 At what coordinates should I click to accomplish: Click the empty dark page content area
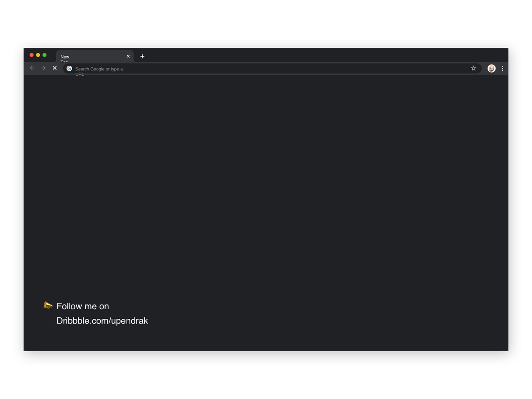(266, 190)
